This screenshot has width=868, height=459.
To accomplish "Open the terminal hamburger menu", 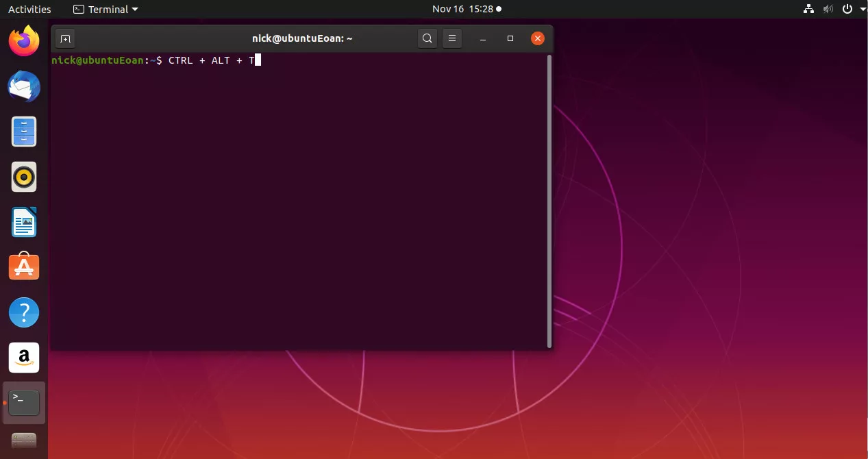I will coord(451,38).
